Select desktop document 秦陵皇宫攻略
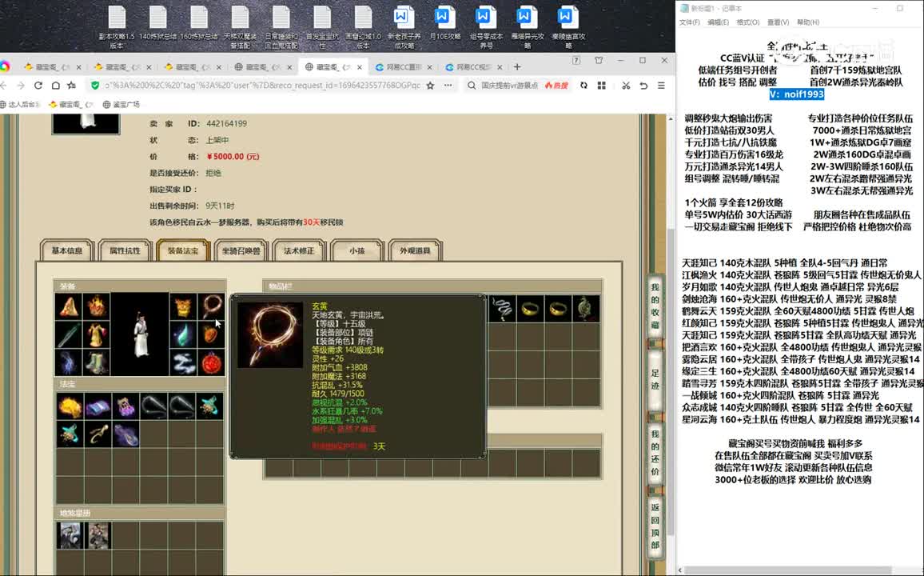The width and height of the screenshot is (924, 576). pos(568,27)
